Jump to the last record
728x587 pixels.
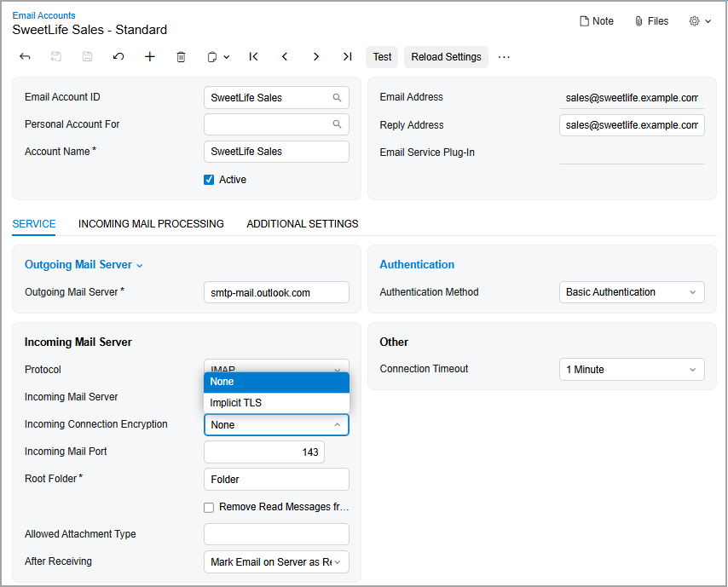click(x=347, y=57)
